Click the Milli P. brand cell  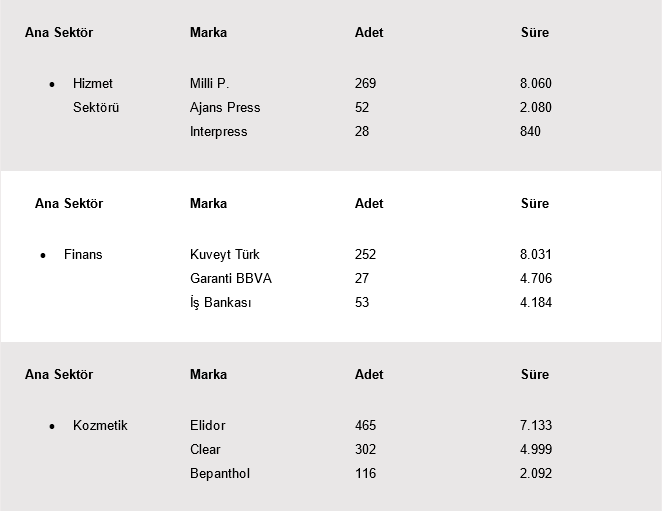[209, 84]
